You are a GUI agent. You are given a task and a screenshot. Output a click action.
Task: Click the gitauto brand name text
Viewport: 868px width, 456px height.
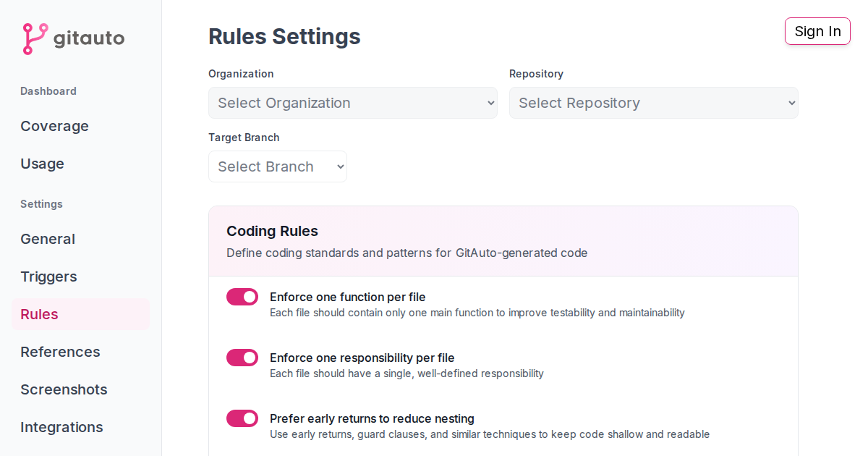89,38
